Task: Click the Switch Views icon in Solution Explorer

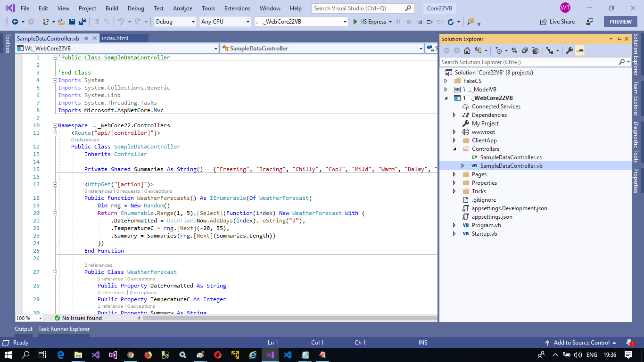Action: (x=478, y=50)
